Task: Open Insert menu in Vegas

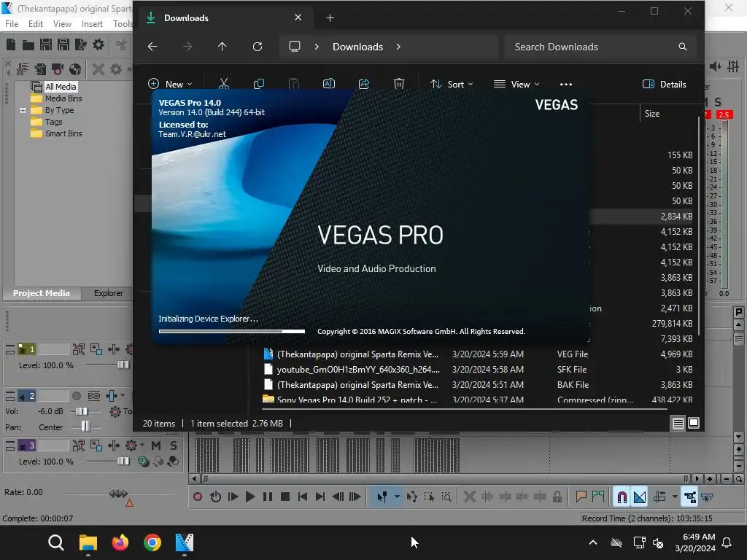Action: click(x=92, y=24)
